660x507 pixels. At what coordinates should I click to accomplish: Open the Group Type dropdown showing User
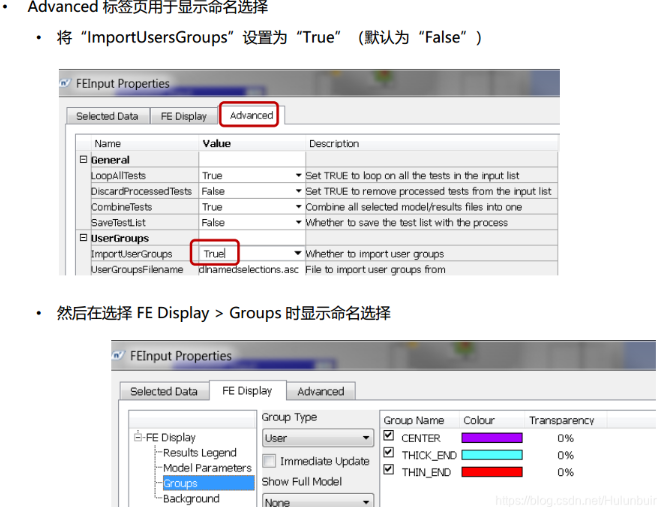[x=317, y=438]
